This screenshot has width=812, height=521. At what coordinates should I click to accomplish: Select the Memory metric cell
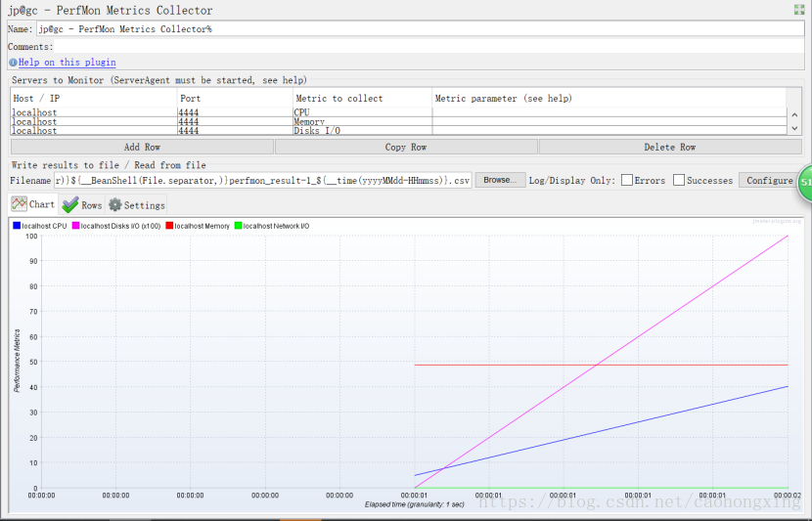362,121
